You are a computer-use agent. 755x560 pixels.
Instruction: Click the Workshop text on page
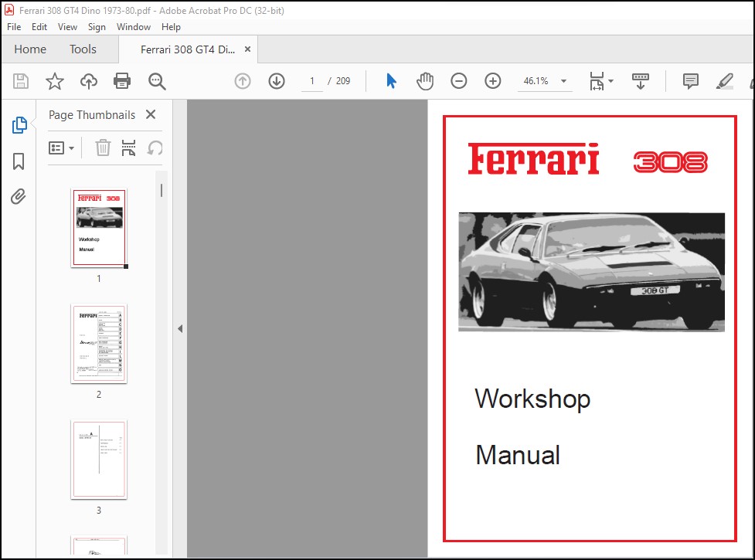point(532,399)
